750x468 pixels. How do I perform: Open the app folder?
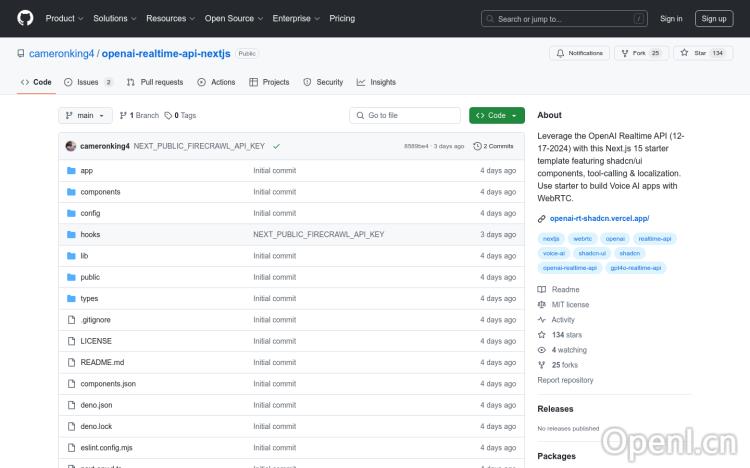pos(87,171)
